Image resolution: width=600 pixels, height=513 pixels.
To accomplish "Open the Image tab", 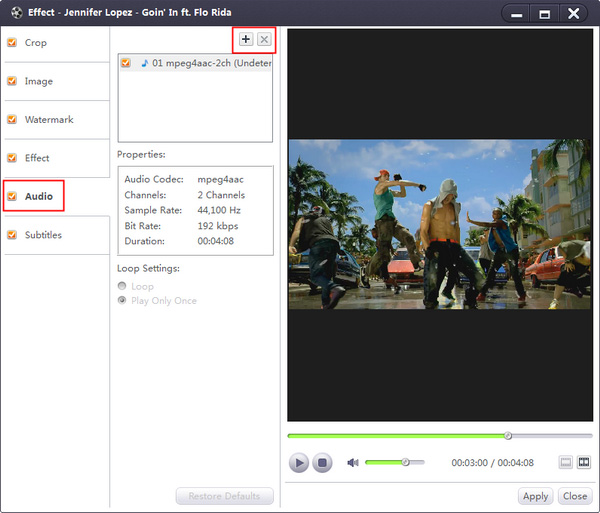I will coord(39,81).
